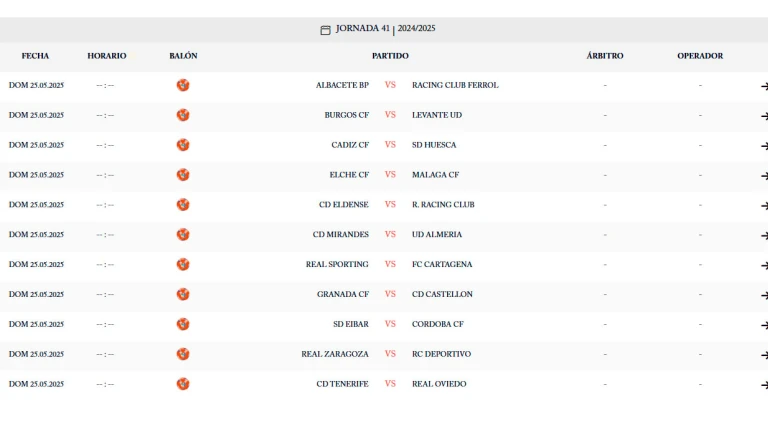Open the Real Sporting team link
The image size is (768, 432).
[x=337, y=264]
